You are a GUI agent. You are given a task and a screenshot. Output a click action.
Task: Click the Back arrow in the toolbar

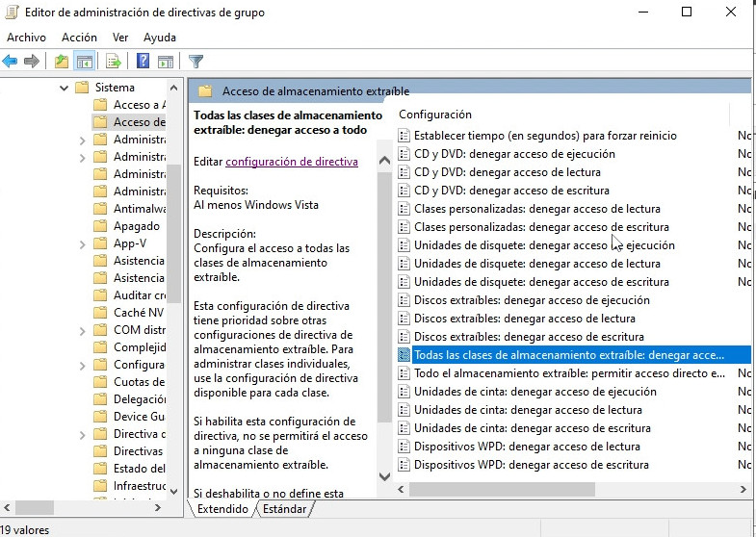pos(11,62)
